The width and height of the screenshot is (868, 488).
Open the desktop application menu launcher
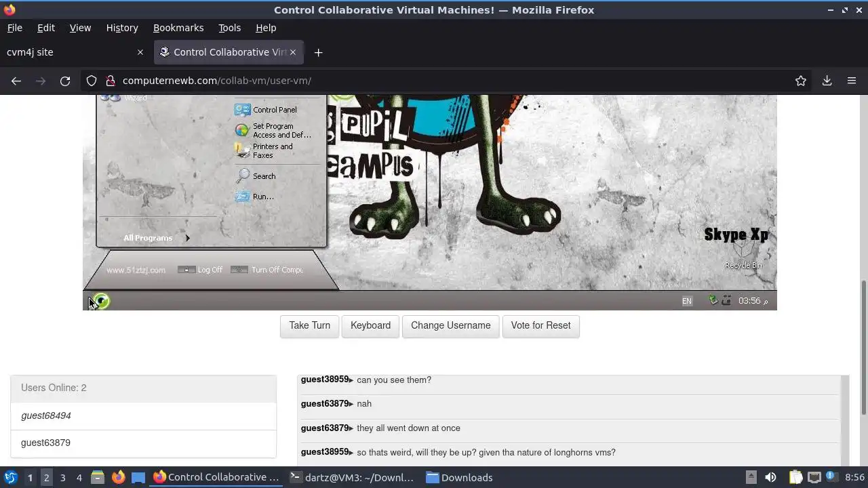[10, 478]
